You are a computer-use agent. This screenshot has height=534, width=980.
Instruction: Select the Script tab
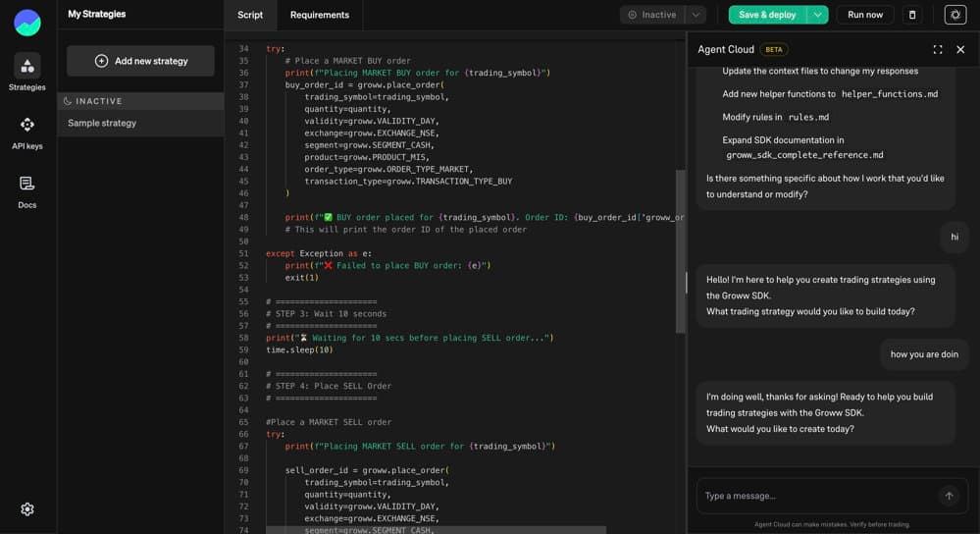(x=250, y=15)
